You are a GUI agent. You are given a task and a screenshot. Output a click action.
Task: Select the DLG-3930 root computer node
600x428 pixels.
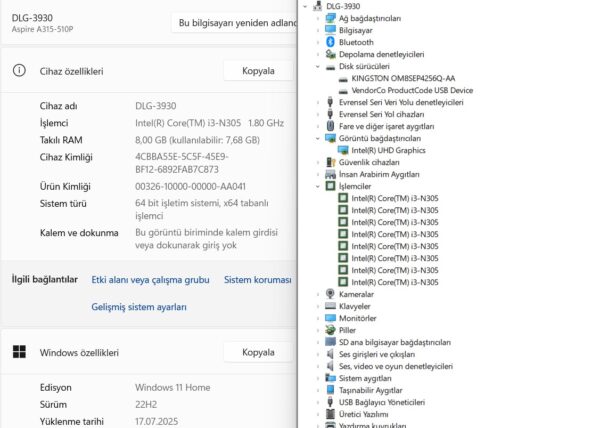(x=343, y=6)
